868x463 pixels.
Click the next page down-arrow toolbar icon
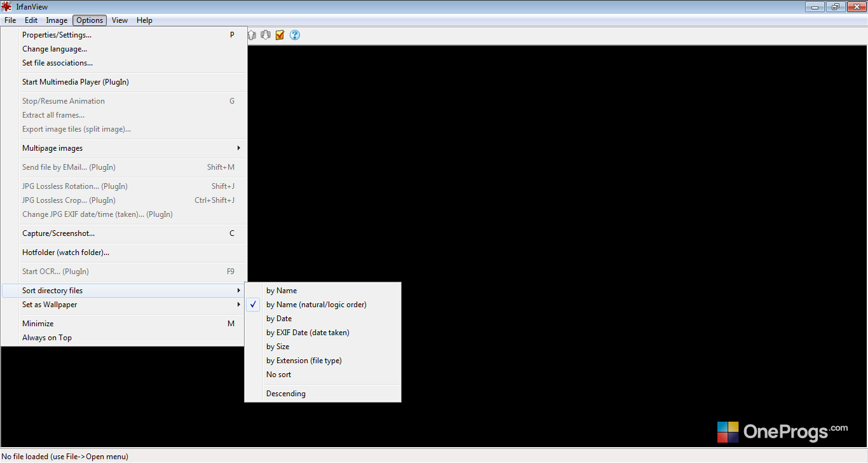pyautogui.click(x=266, y=35)
